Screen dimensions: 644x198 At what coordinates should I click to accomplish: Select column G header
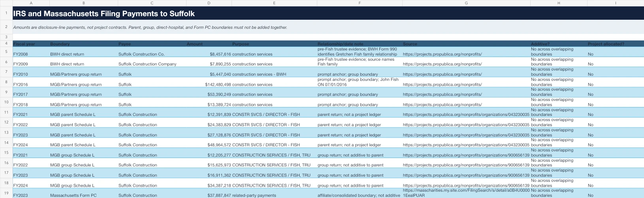pyautogui.click(x=466, y=3)
